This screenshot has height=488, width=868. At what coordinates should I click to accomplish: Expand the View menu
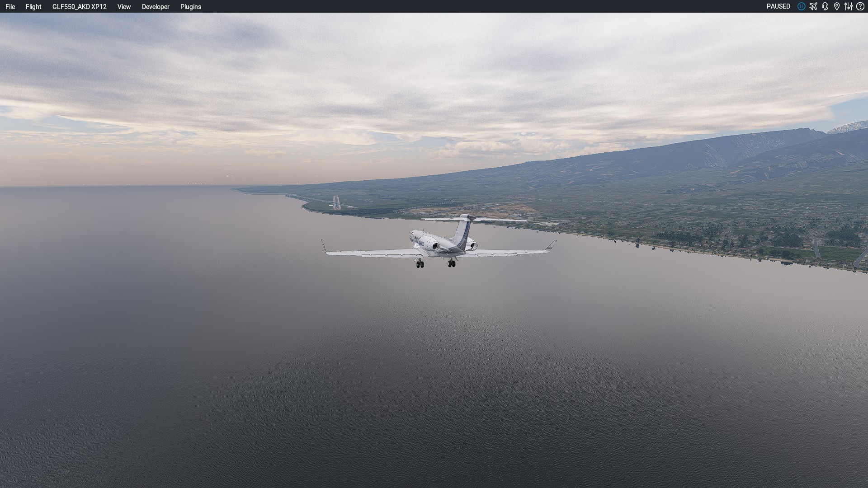(x=124, y=7)
